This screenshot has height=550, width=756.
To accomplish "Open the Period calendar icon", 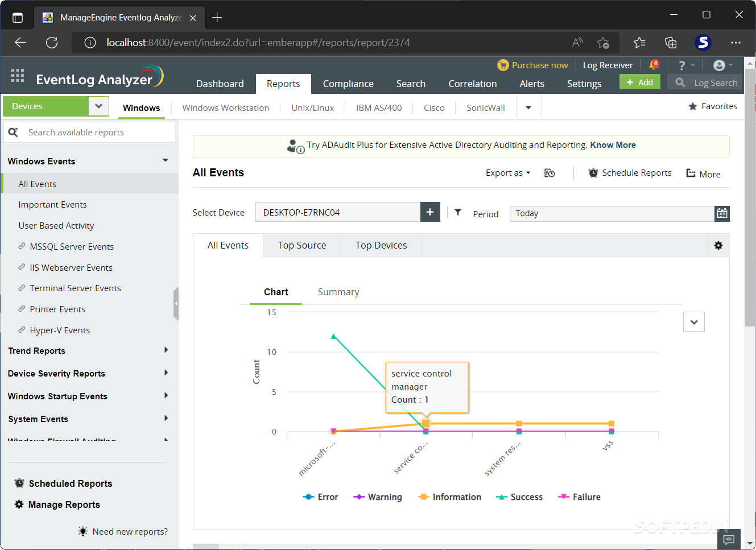I will click(722, 213).
